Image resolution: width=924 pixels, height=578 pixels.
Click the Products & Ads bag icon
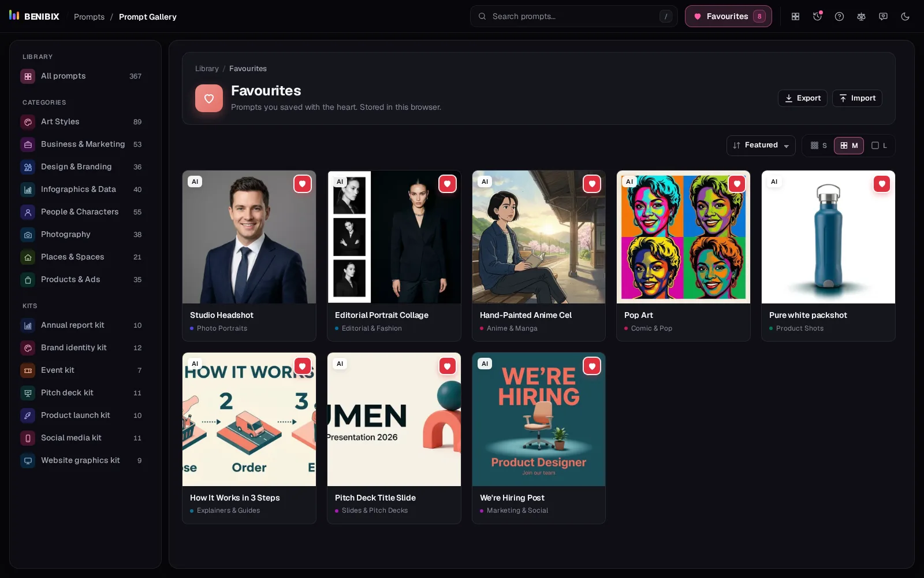[28, 280]
